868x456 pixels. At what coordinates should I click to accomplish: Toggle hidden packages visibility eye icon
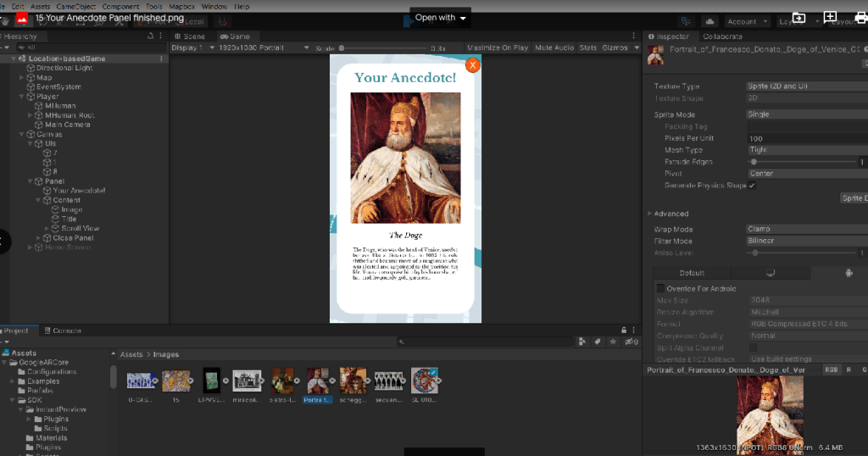[x=631, y=342]
